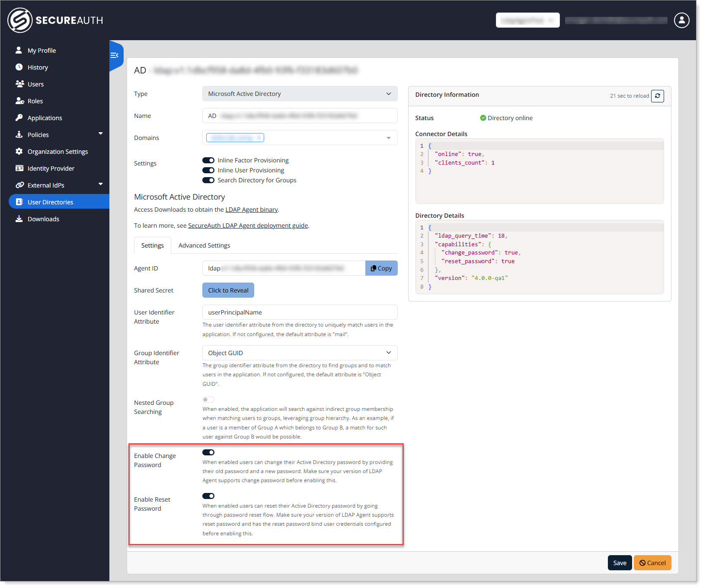This screenshot has height=588, width=703.
Task: Click the Policies icon in sidebar
Action: coord(19,134)
